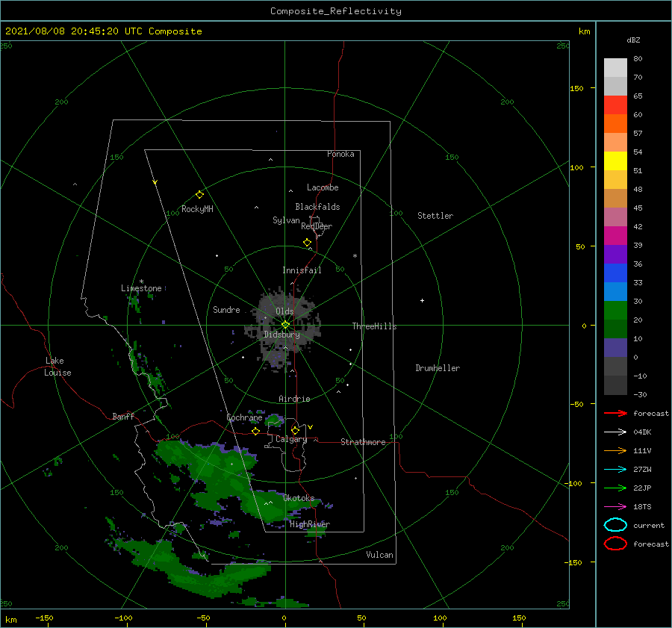Click the yellow diamond marker near RockyMH

click(199, 195)
